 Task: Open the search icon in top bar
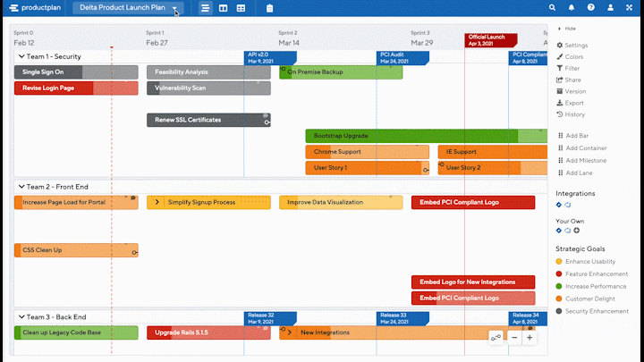[x=552, y=8]
